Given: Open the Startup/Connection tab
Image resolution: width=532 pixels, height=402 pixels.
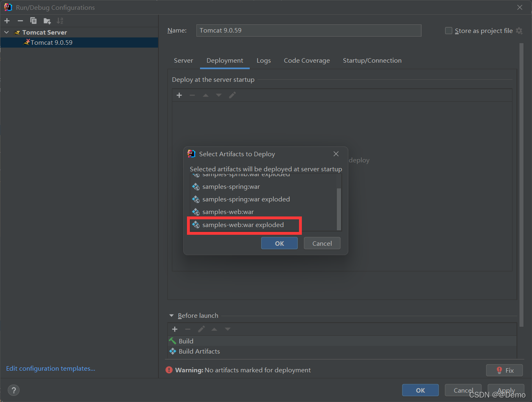Looking at the screenshot, I should [x=372, y=60].
